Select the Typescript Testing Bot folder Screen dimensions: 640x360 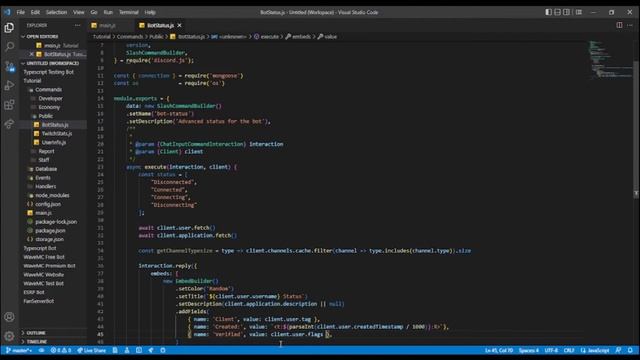pos(48,72)
